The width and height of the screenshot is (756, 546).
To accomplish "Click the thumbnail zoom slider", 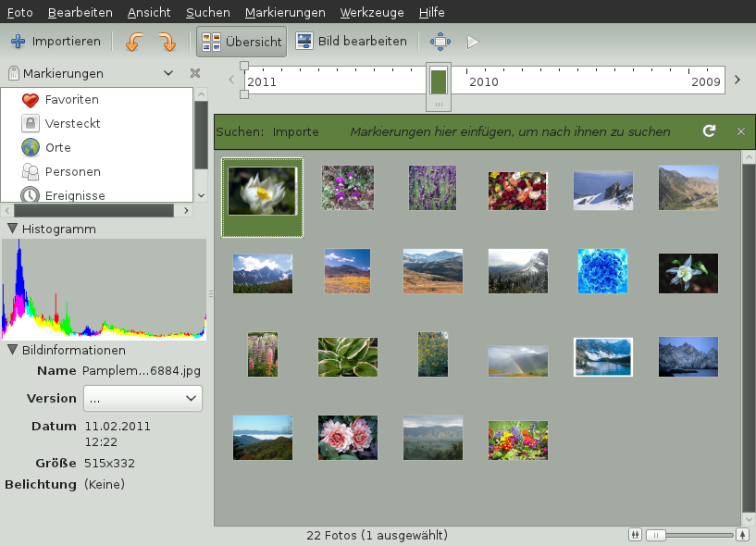I will coord(689,535).
